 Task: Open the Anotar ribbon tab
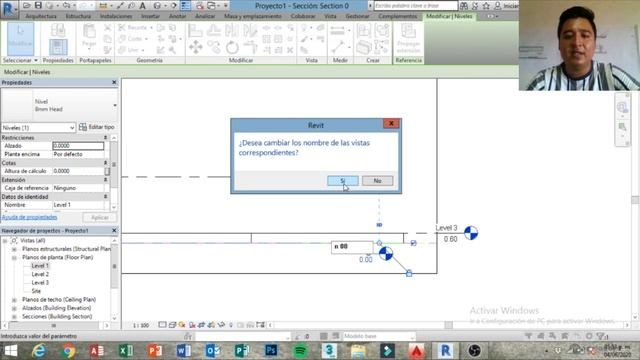pyautogui.click(x=178, y=16)
